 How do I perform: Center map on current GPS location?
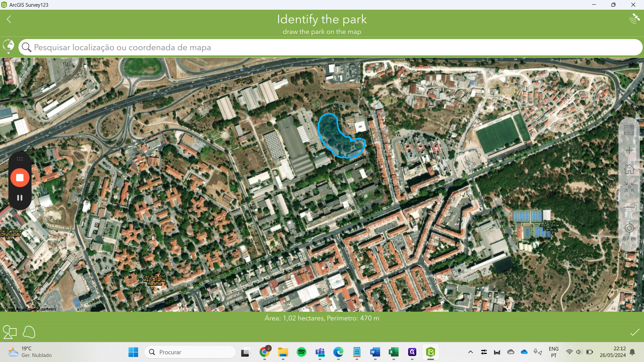point(629,228)
